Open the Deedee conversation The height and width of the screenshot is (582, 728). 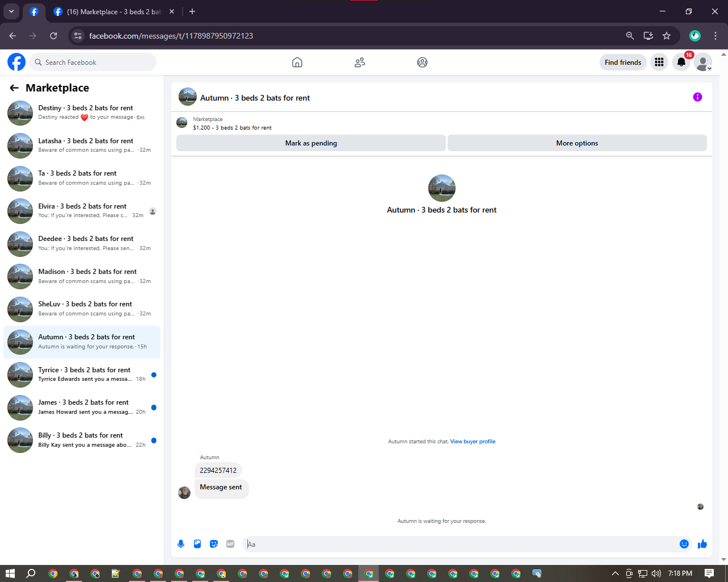(x=82, y=243)
